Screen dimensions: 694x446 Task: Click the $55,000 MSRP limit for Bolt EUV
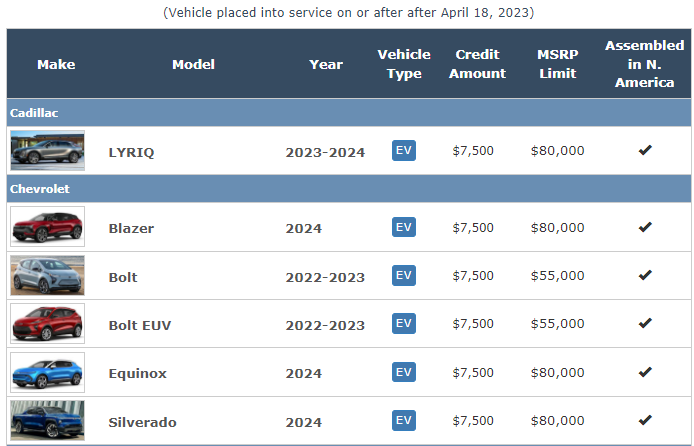[x=558, y=324]
